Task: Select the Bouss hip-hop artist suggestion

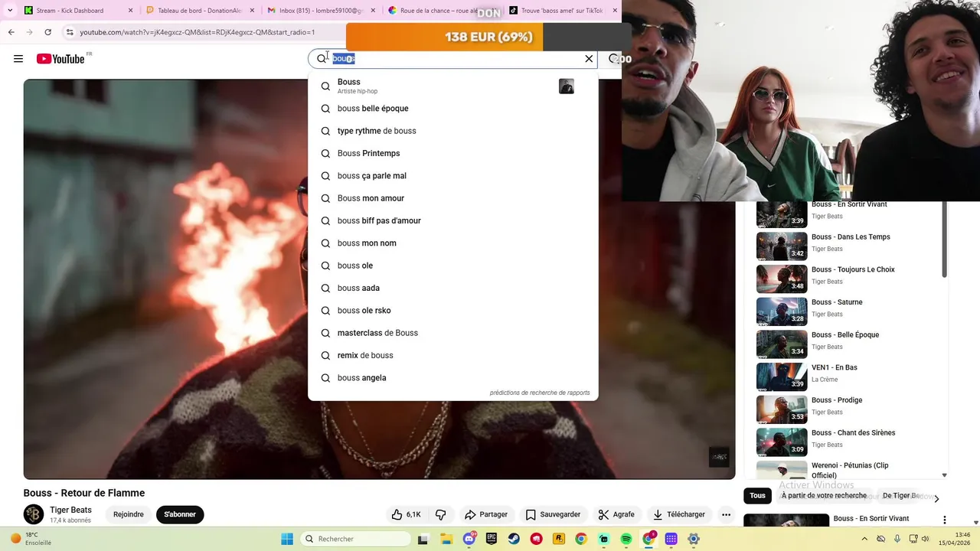Action: tap(452, 86)
